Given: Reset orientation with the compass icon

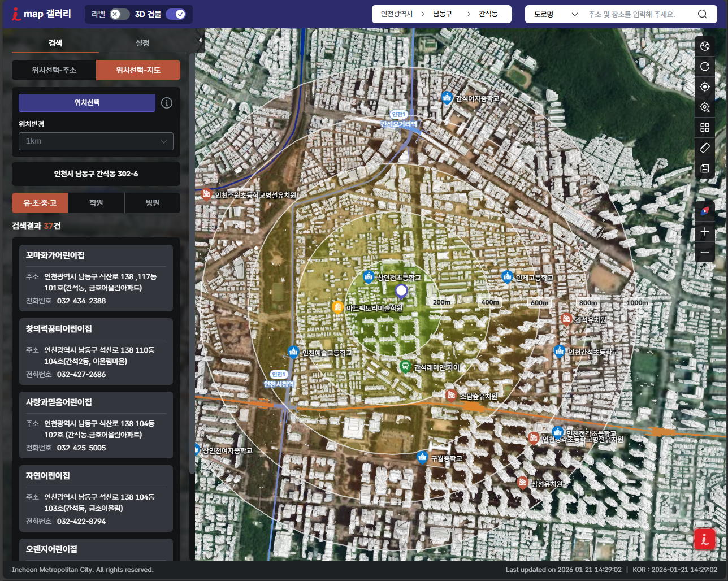Looking at the screenshot, I should (x=704, y=211).
